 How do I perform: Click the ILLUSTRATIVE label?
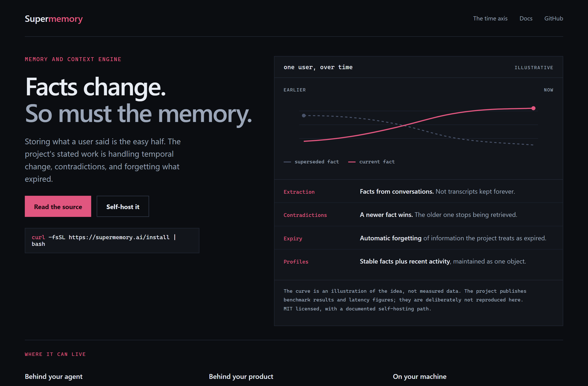(x=534, y=68)
